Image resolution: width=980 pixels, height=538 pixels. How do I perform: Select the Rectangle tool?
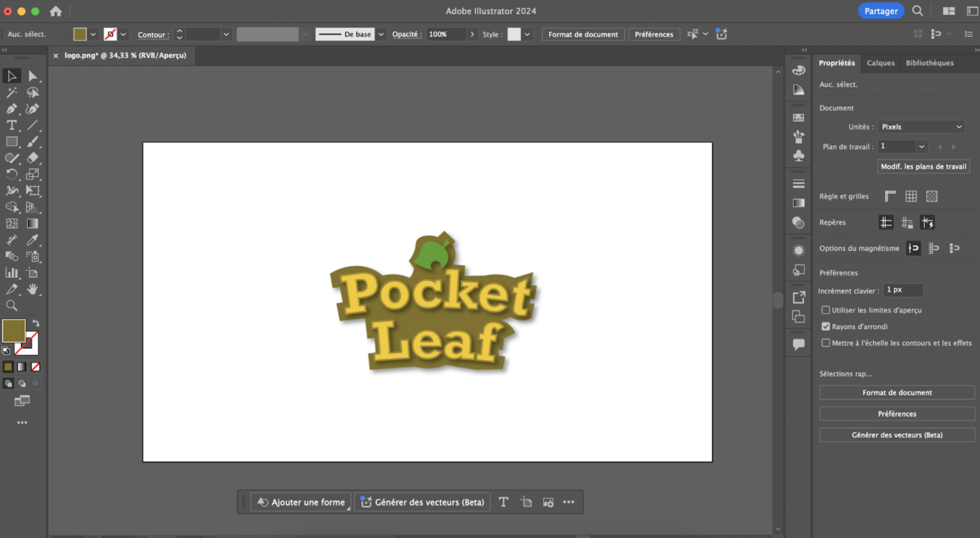pyautogui.click(x=12, y=142)
